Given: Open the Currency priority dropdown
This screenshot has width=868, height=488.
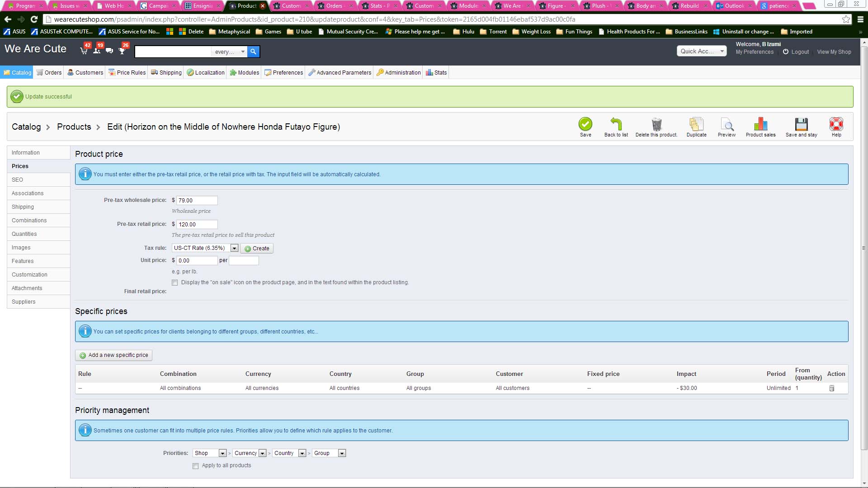Looking at the screenshot, I should 250,453.
